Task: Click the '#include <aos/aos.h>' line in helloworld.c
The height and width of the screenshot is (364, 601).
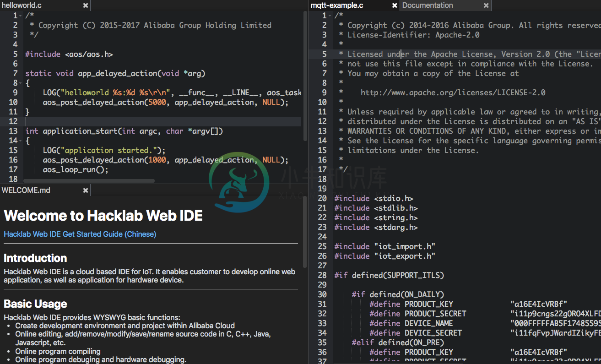Action: (69, 54)
